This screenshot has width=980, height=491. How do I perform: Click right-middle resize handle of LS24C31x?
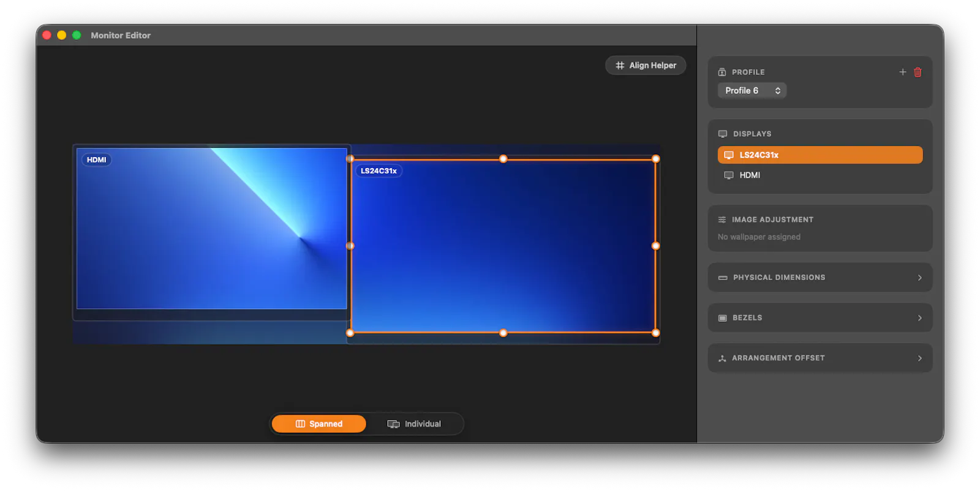coord(655,246)
